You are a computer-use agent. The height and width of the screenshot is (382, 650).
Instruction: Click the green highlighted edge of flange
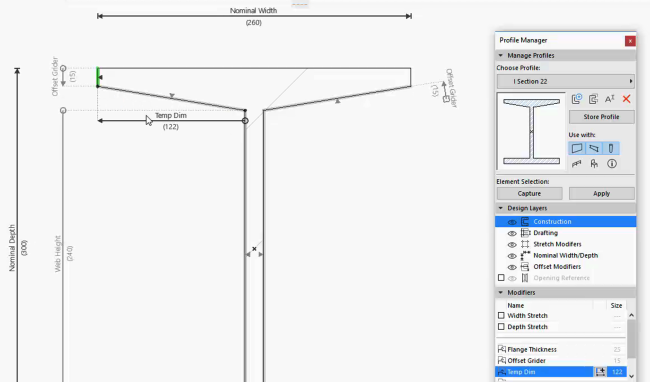[98, 77]
